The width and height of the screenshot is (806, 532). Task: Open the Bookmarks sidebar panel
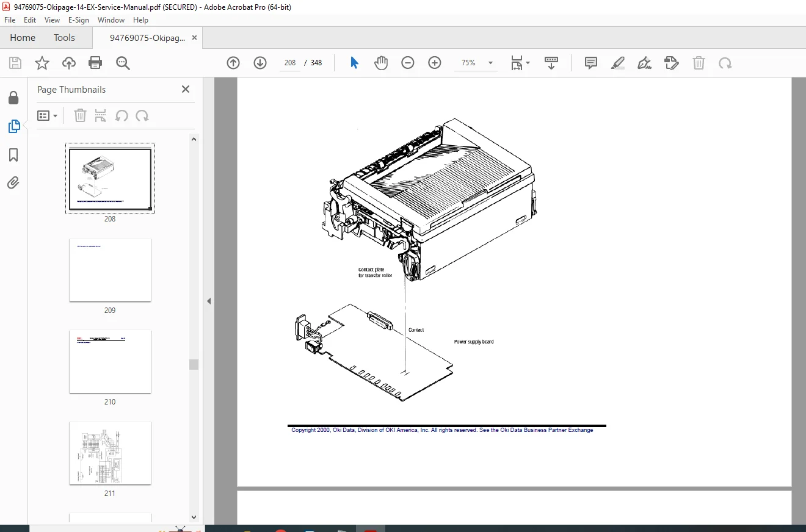click(13, 155)
